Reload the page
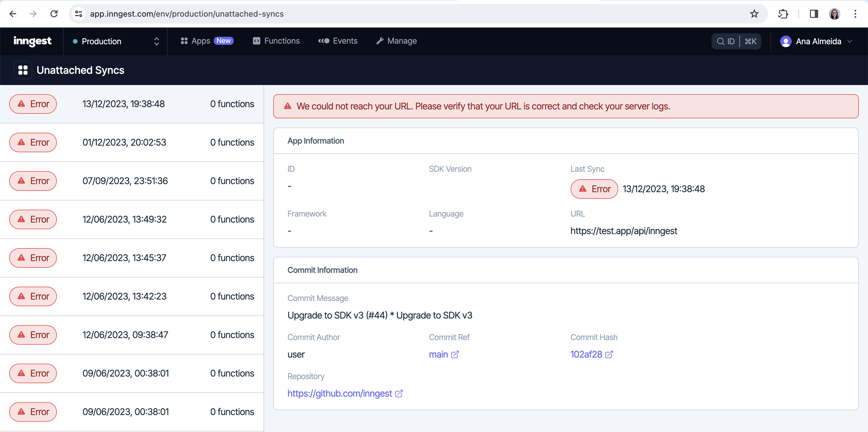868x432 pixels. tap(54, 14)
